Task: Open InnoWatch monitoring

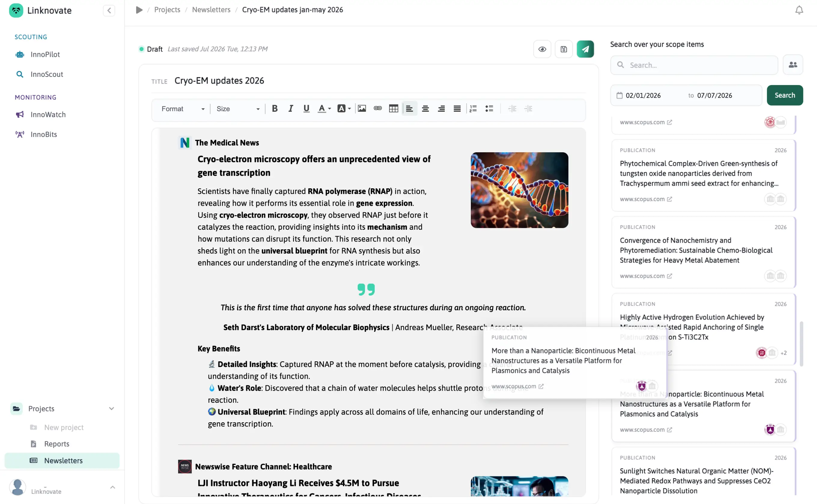Action: [48, 115]
